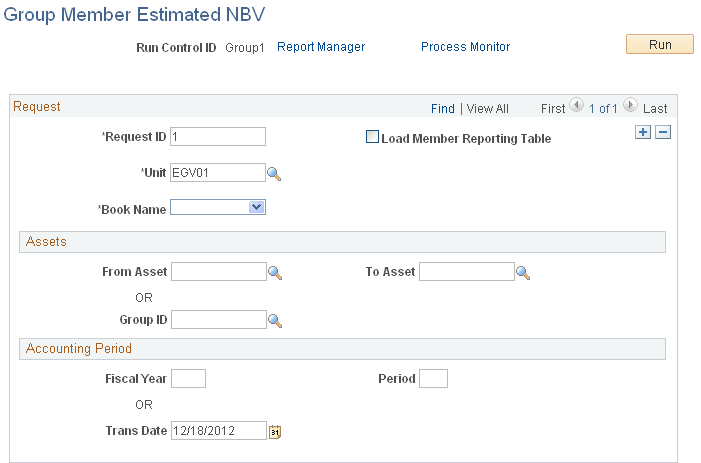Click the Group ID text field
The height and width of the screenshot is (463, 701).
[218, 320]
